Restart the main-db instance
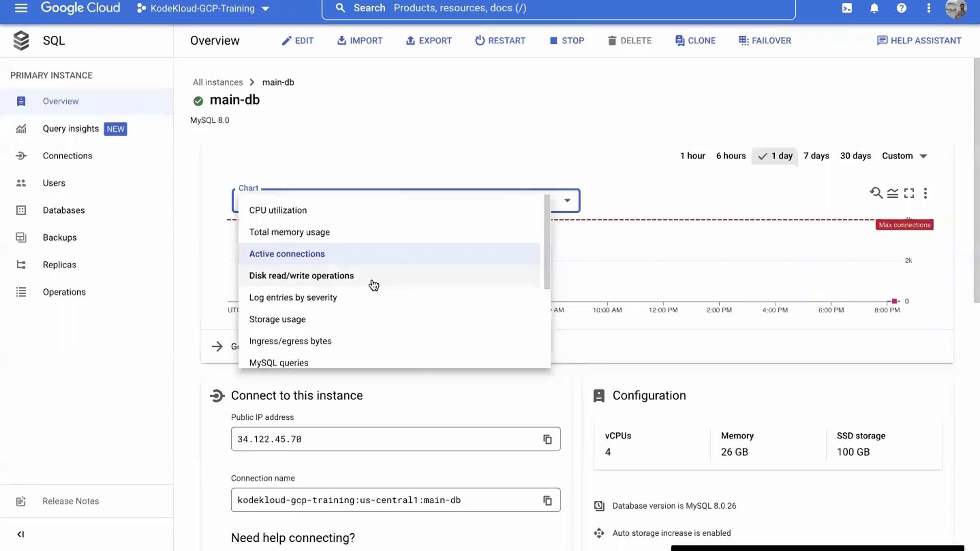 [x=500, y=40]
